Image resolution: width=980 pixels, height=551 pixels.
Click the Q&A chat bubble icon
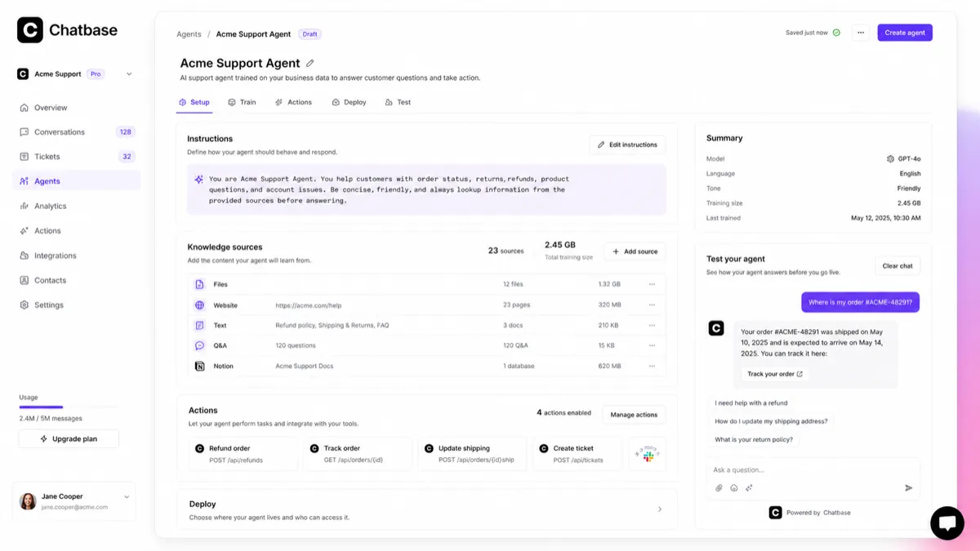pos(199,345)
